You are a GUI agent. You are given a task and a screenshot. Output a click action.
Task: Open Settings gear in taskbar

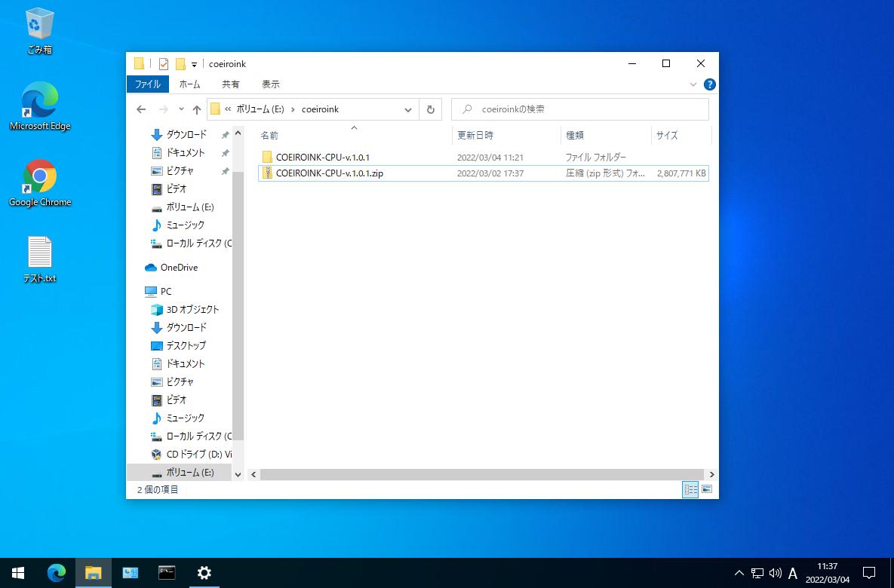pos(204,573)
